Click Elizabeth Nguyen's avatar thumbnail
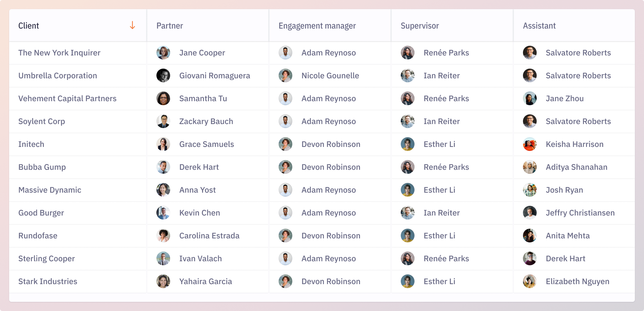 pos(530,281)
